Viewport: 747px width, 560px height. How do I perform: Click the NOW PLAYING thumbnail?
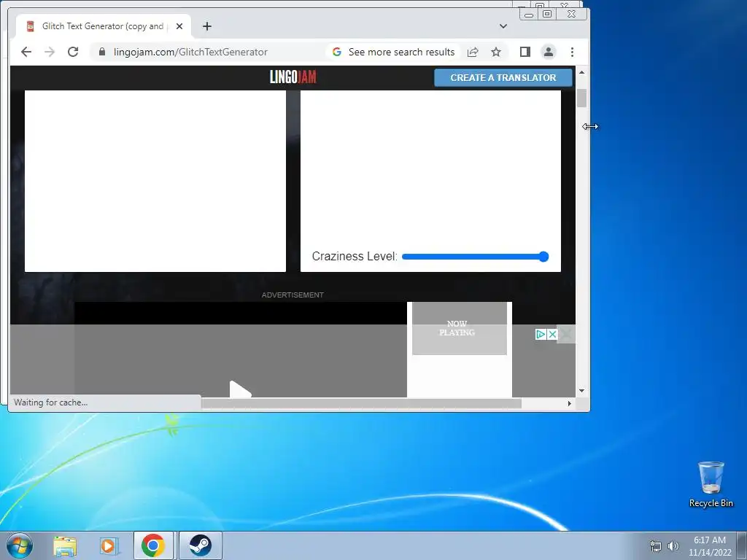coord(460,328)
